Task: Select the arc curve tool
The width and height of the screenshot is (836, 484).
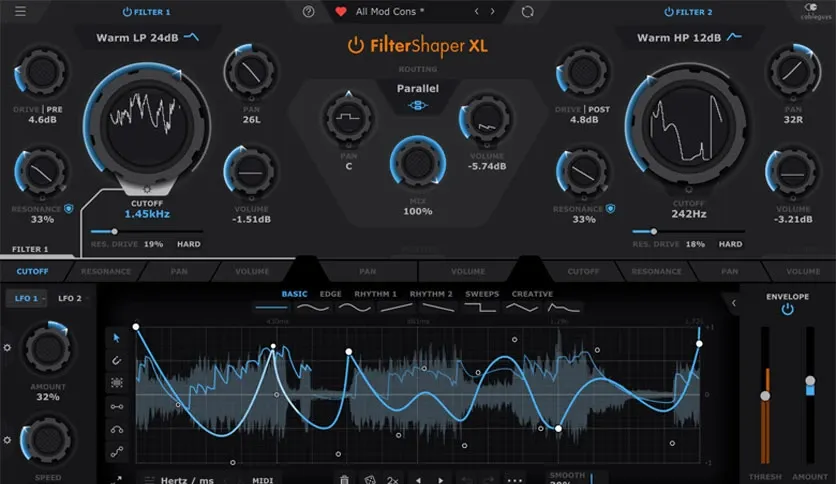Action: point(117,429)
